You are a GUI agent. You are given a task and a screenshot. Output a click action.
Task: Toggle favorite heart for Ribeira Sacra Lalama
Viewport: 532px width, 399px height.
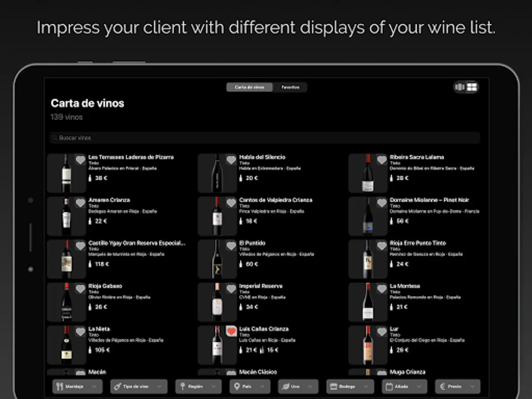click(x=382, y=160)
